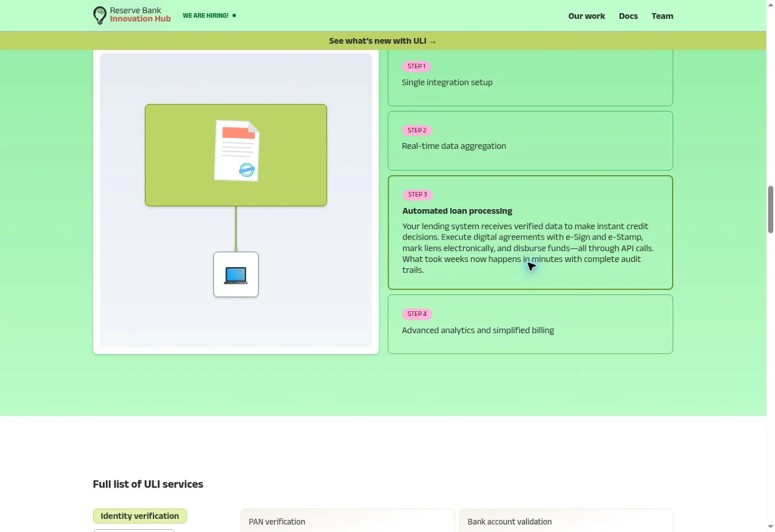Select the Identity verification tab
Image resolution: width=775 pixels, height=532 pixels.
(x=140, y=516)
